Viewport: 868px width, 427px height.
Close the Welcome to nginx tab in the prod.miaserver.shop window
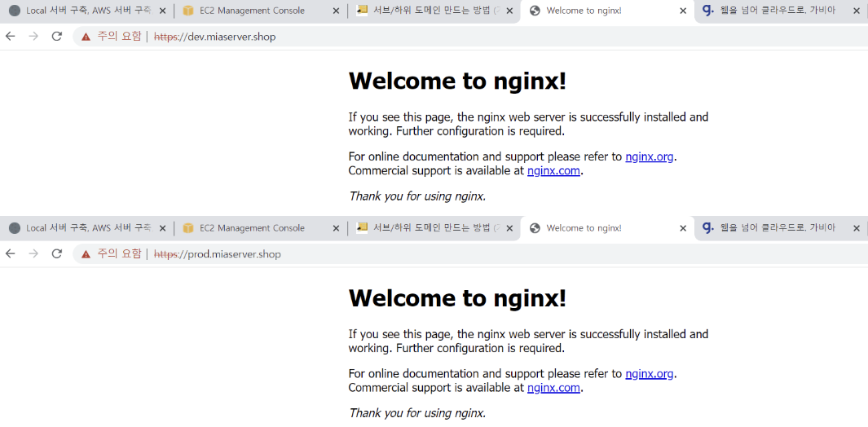tap(682, 228)
